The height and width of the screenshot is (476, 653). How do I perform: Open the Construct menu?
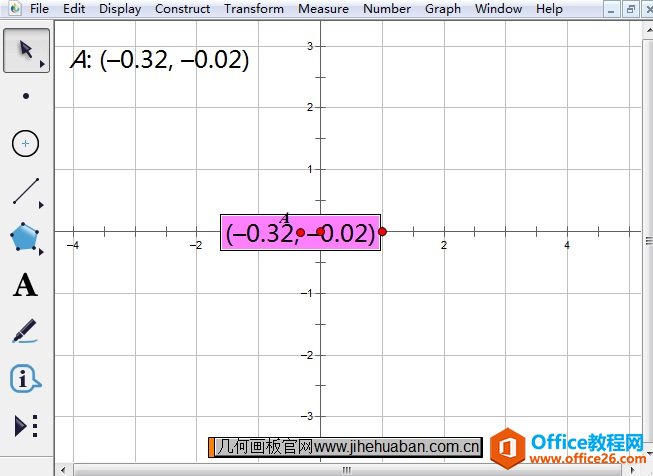pos(182,9)
